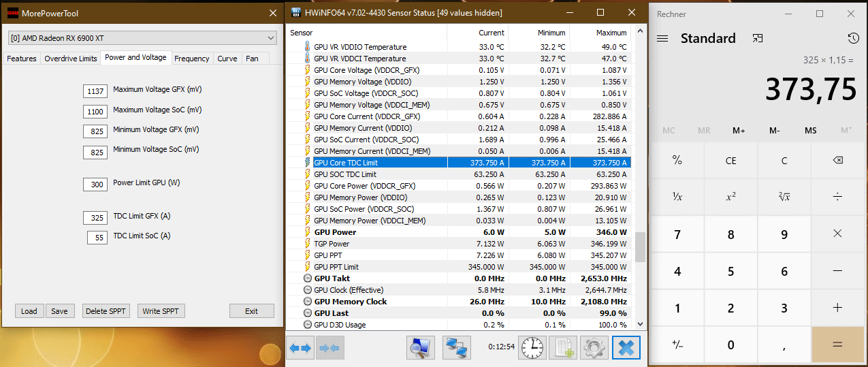Image resolution: width=868 pixels, height=367 pixels.
Task: Click the calculator square root key
Action: (x=784, y=197)
